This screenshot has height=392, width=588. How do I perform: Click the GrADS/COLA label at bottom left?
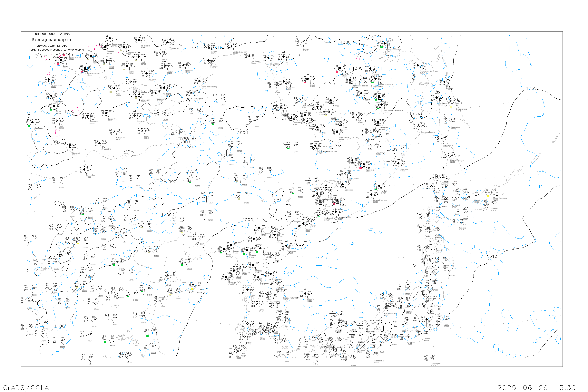26,387
